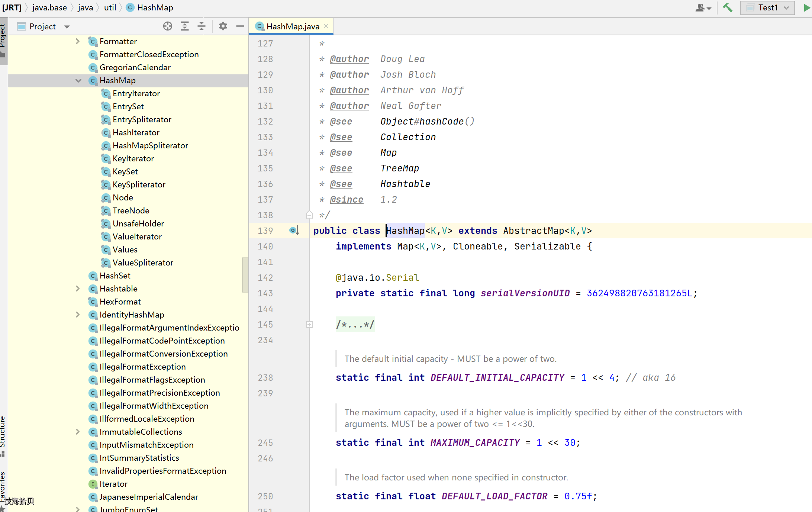This screenshot has width=812, height=512.
Task: Select FormatterClosedException in the tree
Action: [x=149, y=54]
